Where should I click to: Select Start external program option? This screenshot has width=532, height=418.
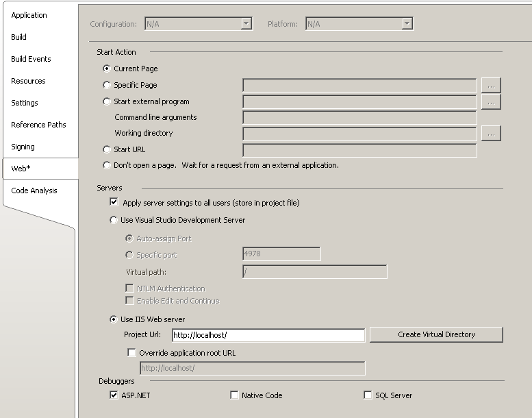pyautogui.click(x=107, y=101)
